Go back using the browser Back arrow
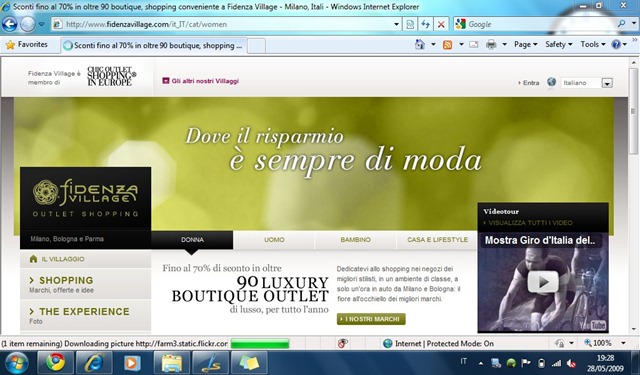The width and height of the screenshot is (640, 375). (x=9, y=24)
